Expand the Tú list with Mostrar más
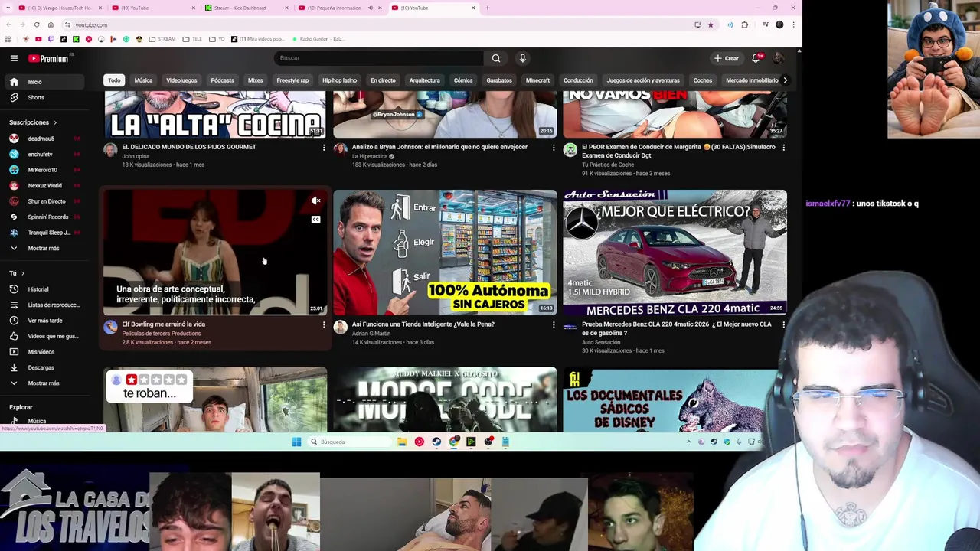Viewport: 980px width, 551px height. tap(46, 383)
